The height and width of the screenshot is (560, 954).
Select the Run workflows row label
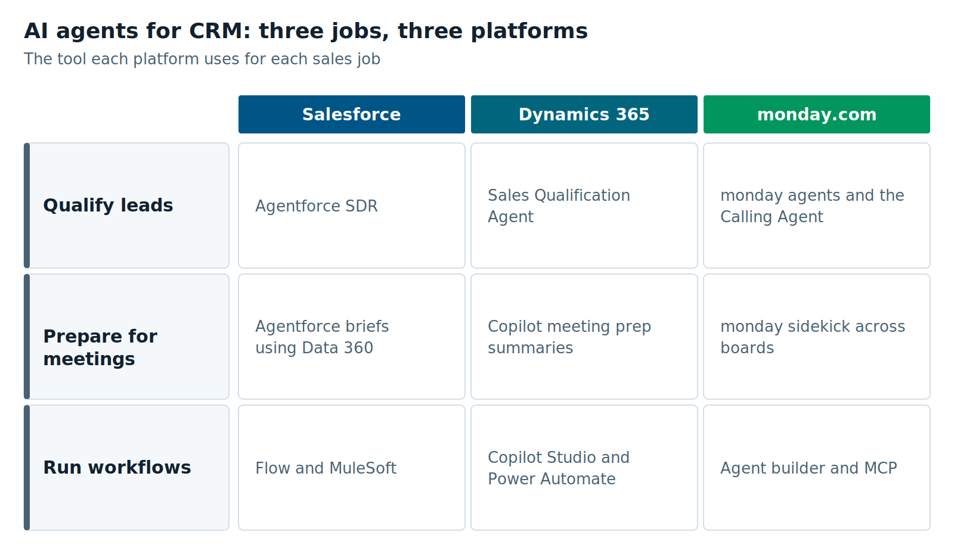click(126, 468)
